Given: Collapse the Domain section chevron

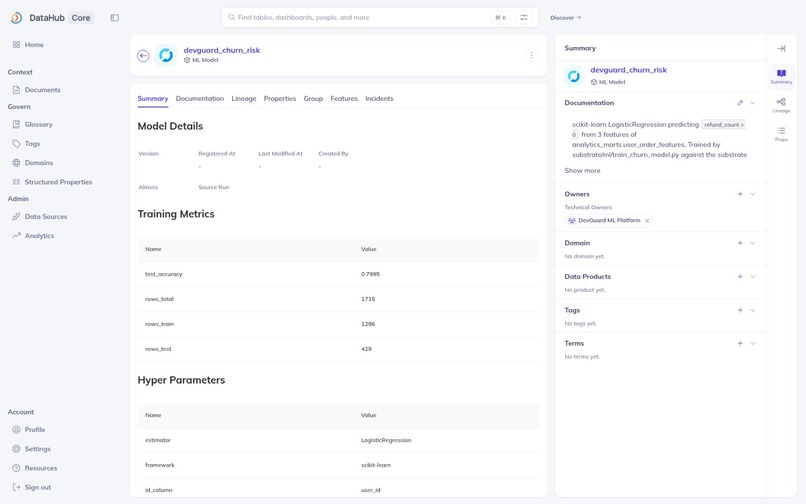Looking at the screenshot, I should coord(753,243).
